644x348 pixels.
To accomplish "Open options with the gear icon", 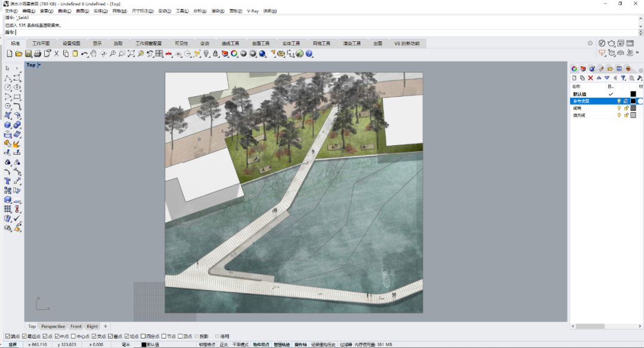I will 281,54.
